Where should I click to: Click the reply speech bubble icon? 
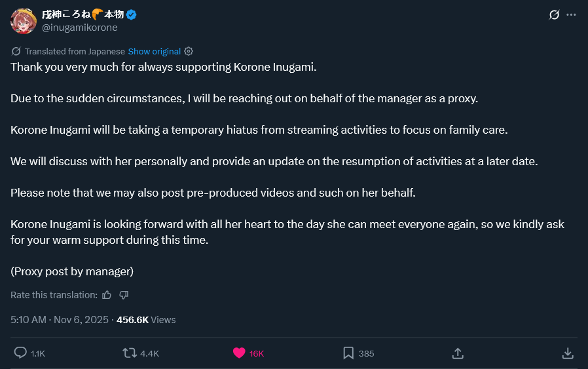[20, 353]
